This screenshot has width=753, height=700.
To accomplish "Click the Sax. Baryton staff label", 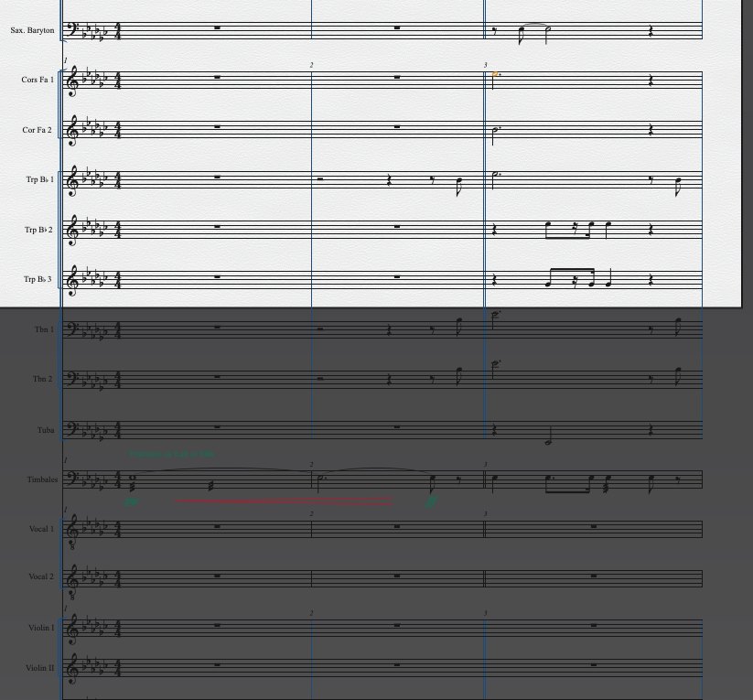I will 33,30.
